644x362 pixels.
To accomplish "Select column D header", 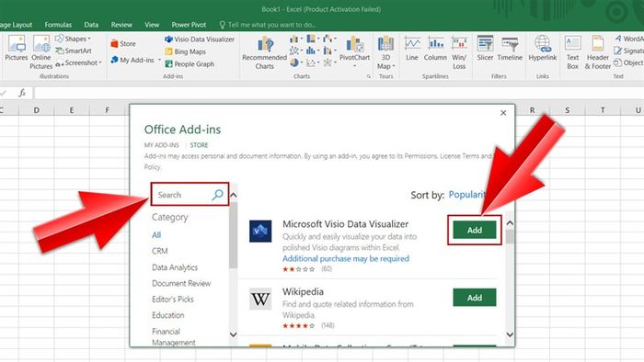I will point(37,110).
